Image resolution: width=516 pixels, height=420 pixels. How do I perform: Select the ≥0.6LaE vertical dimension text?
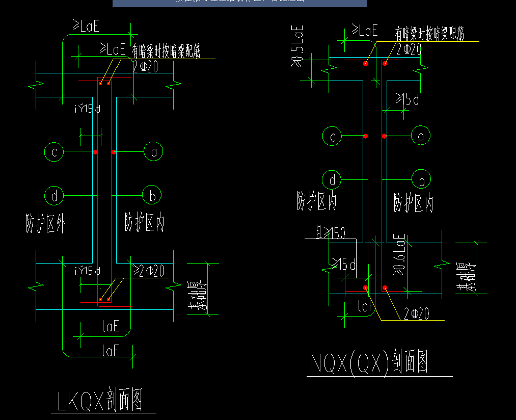pos(399,255)
